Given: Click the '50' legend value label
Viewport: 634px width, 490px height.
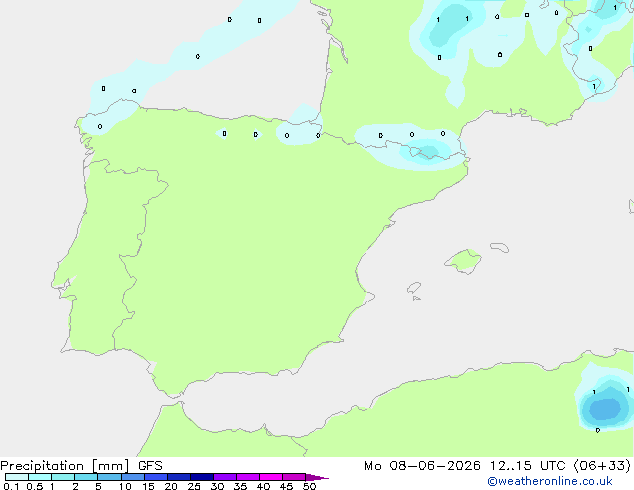Looking at the screenshot, I should tap(309, 486).
